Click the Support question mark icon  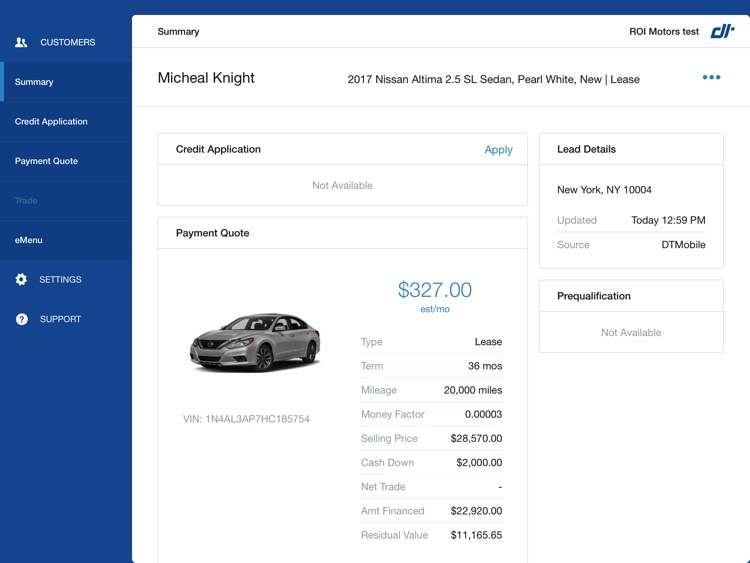click(x=22, y=319)
